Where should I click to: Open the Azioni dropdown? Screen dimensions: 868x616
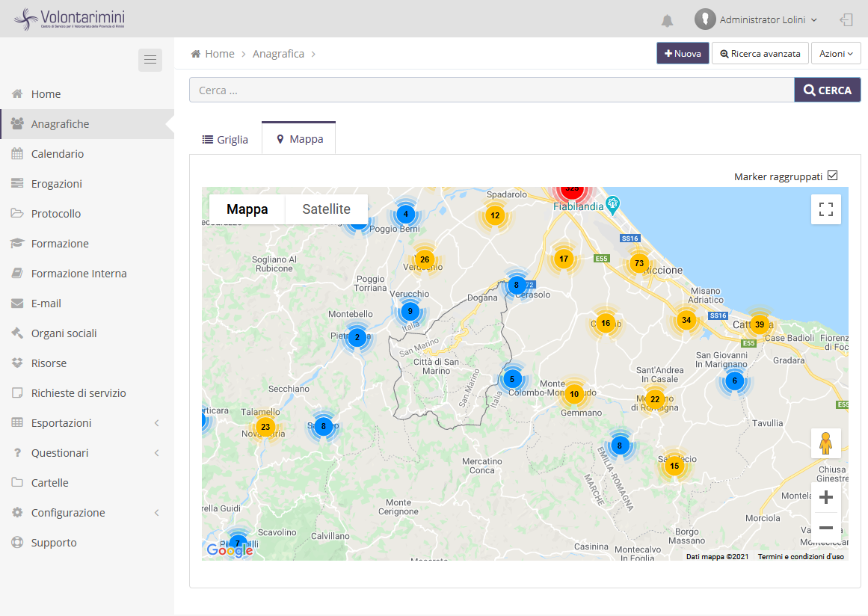tap(836, 53)
